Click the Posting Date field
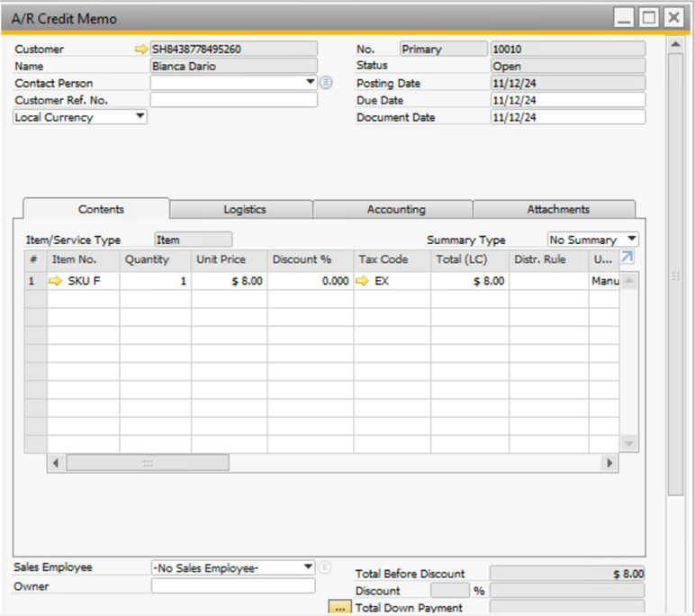 (568, 83)
